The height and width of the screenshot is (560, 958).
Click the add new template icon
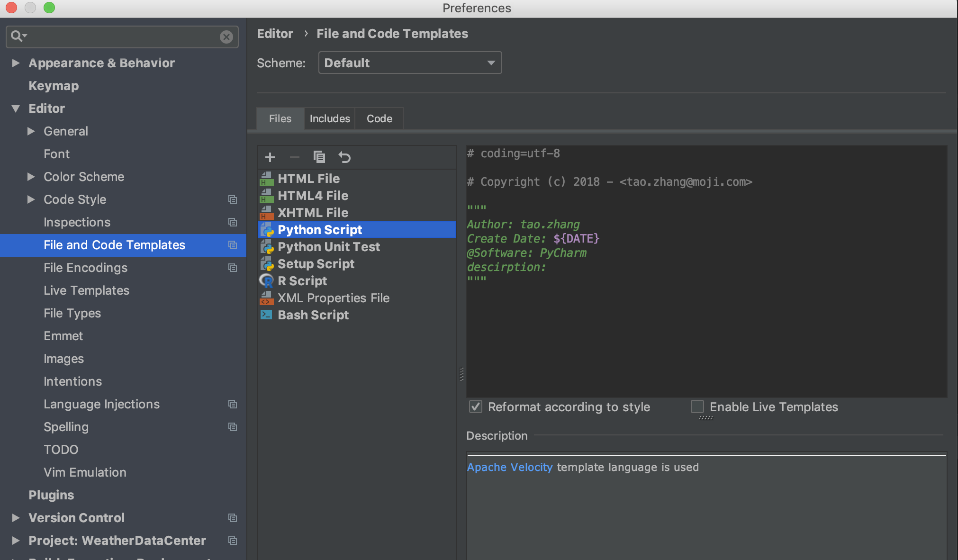(x=269, y=156)
